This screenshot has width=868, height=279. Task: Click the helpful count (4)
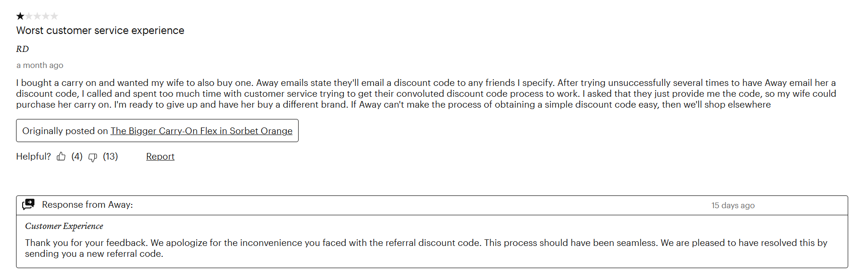[77, 156]
